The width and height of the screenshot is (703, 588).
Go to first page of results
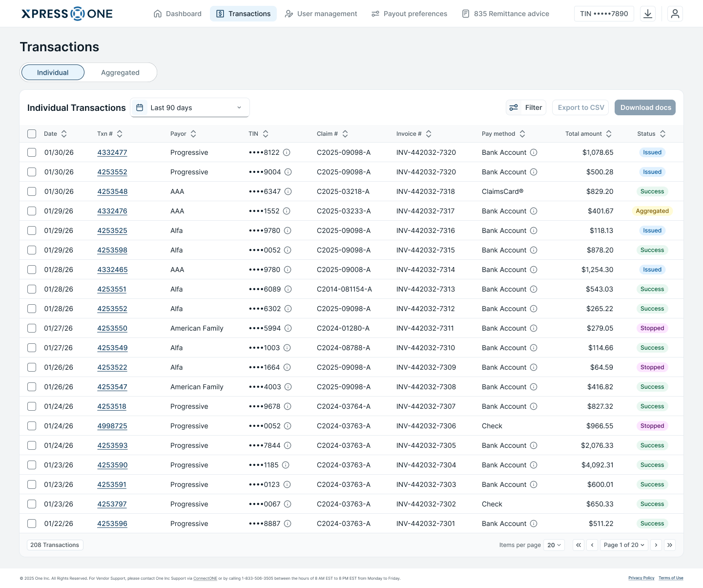point(579,545)
